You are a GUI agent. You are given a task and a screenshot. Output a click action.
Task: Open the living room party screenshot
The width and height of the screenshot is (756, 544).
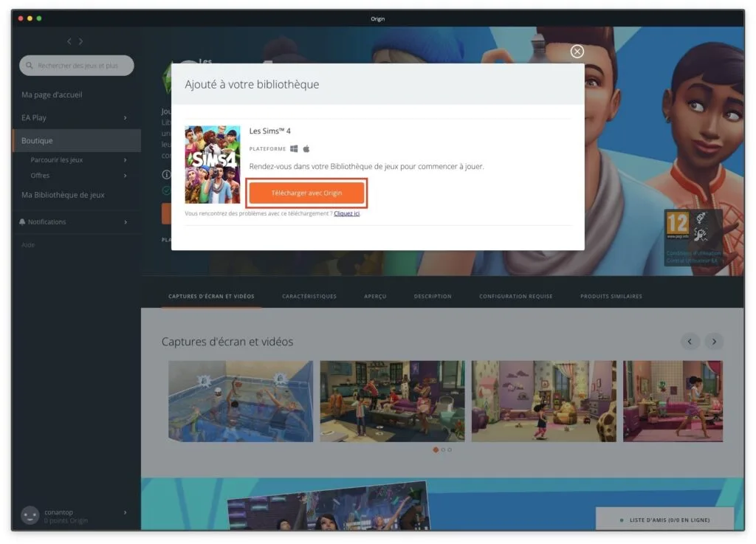tap(392, 401)
